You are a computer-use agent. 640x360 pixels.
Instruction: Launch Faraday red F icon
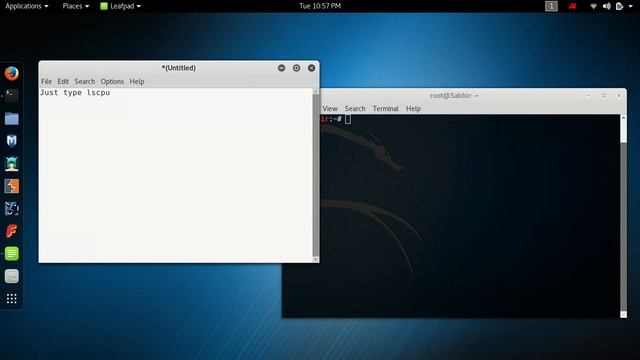pos(11,231)
